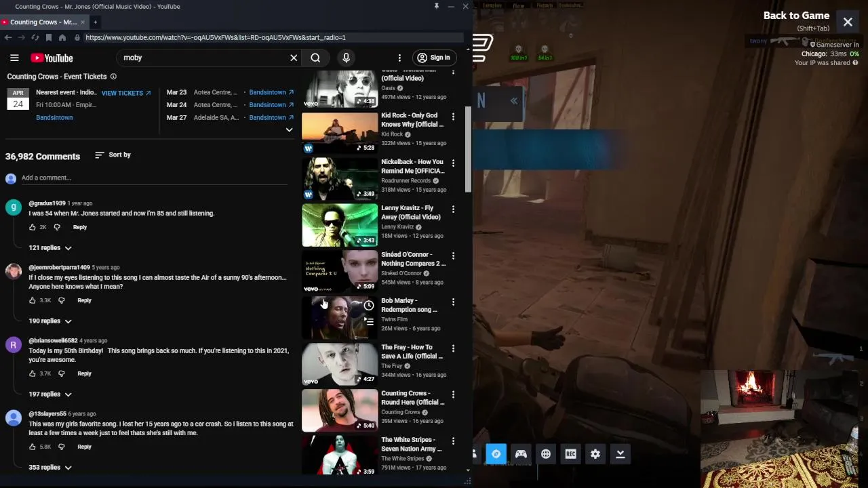Run the YouTube search magnifier button
This screenshot has width=868, height=488.
pyautogui.click(x=315, y=58)
